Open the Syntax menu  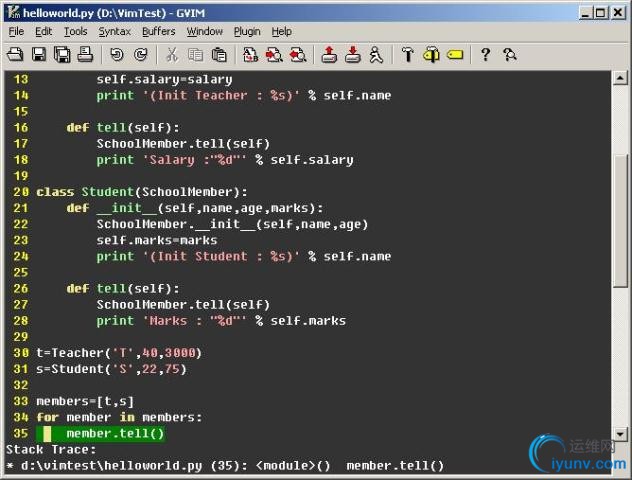click(x=114, y=31)
